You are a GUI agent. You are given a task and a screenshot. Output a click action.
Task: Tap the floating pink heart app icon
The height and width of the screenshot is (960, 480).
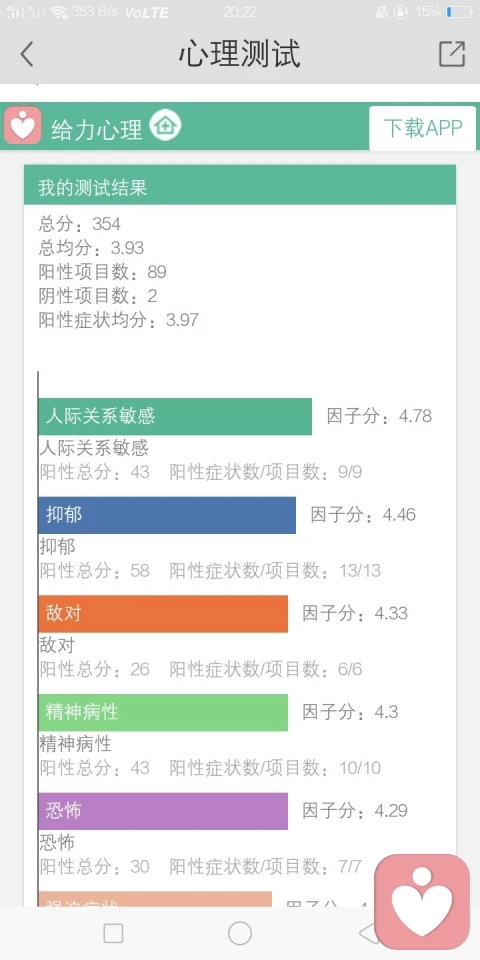coord(422,902)
